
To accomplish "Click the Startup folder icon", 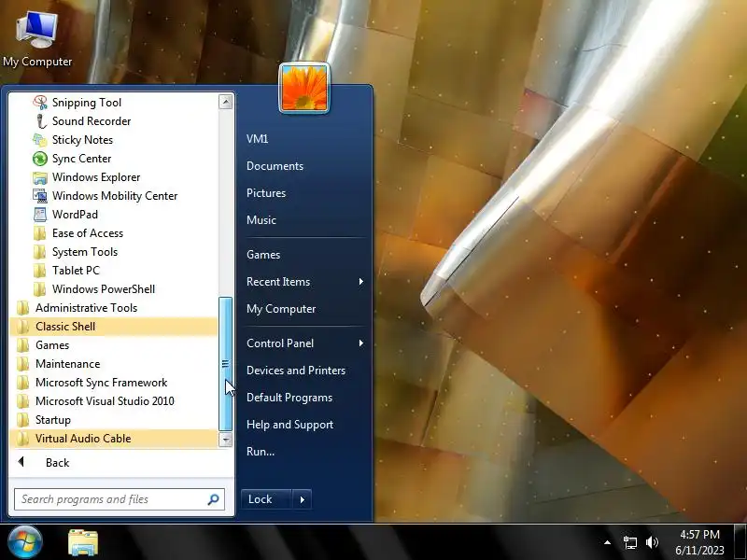I will [x=22, y=420].
